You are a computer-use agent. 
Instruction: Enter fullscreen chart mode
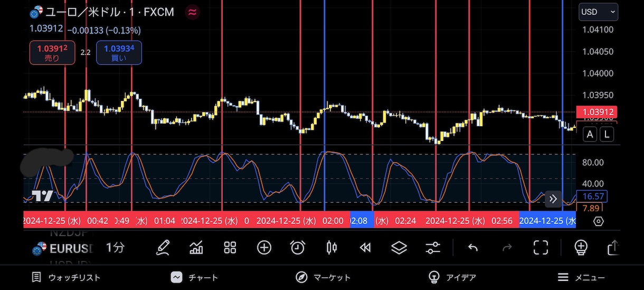pos(541,247)
